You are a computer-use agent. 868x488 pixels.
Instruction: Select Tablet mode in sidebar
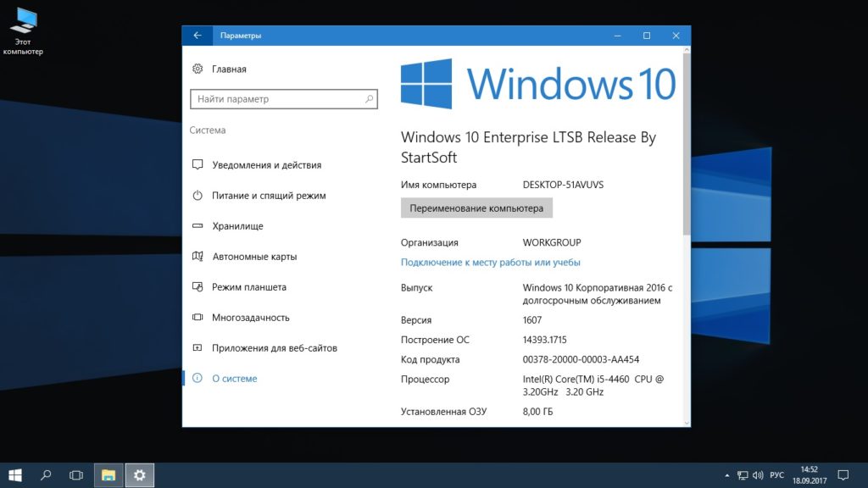[248, 287]
